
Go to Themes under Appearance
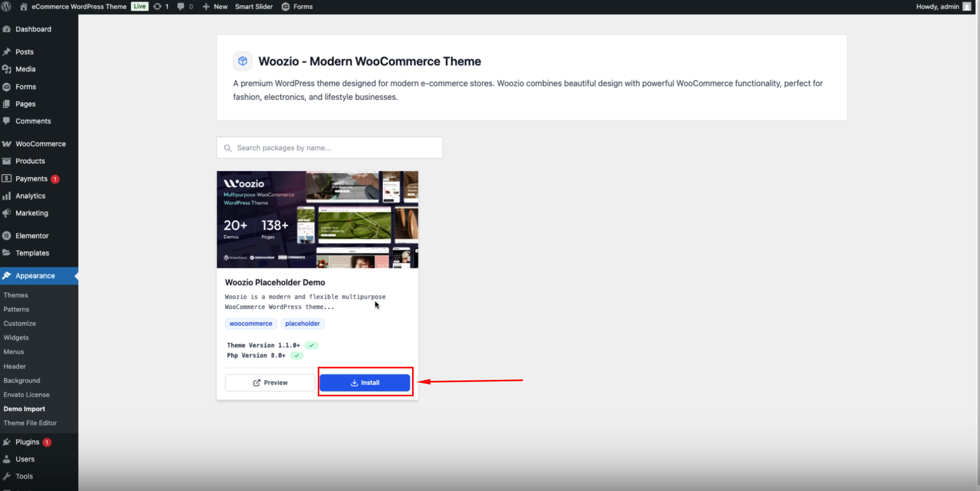(15, 295)
